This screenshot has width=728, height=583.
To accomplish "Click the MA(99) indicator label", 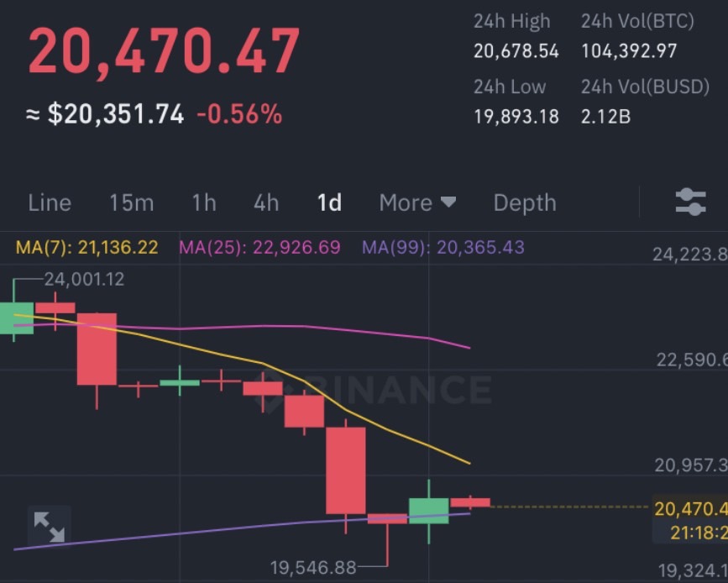I will [x=443, y=247].
